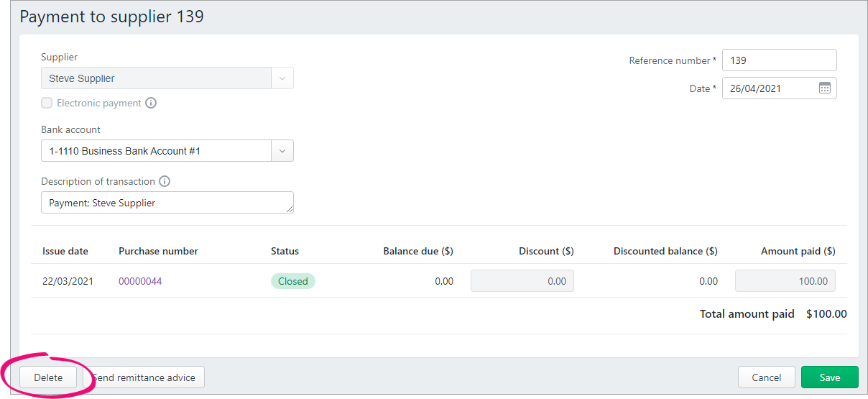868x399 pixels.
Task: Click the Steve Supplier combo box field
Action: [156, 78]
